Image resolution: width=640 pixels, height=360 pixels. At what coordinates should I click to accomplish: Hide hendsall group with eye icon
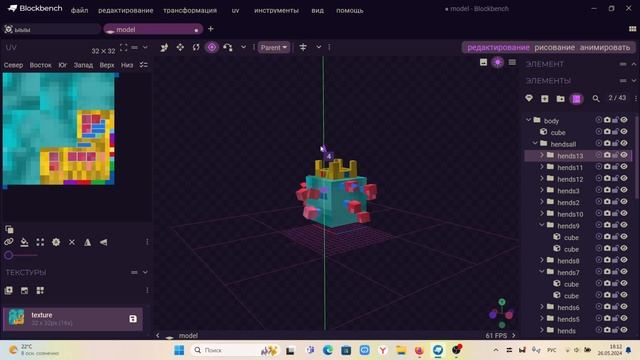point(624,143)
